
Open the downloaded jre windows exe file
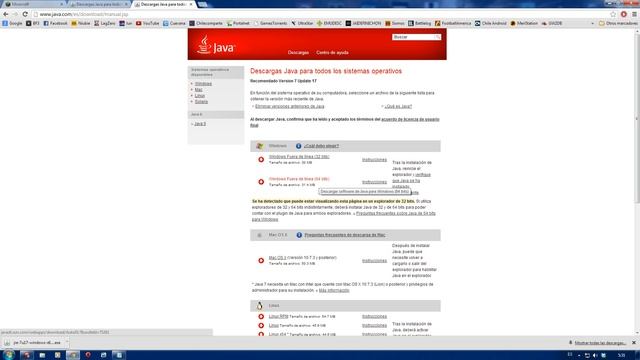point(36,343)
